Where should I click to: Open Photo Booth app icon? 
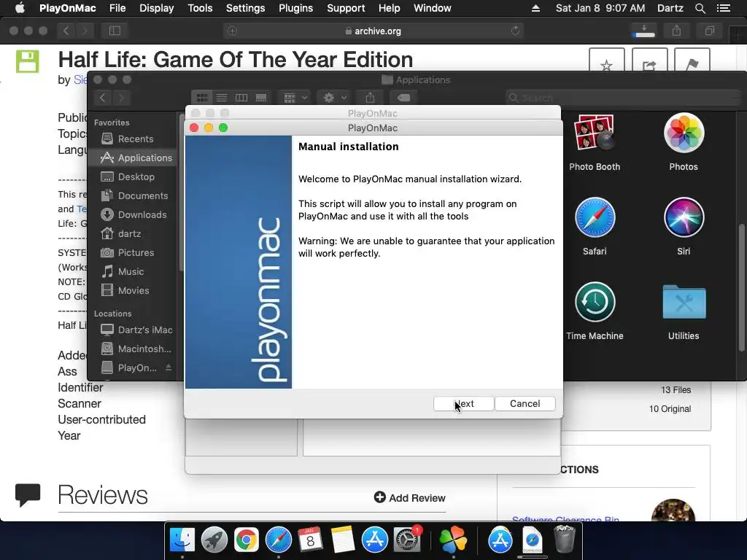click(x=594, y=133)
